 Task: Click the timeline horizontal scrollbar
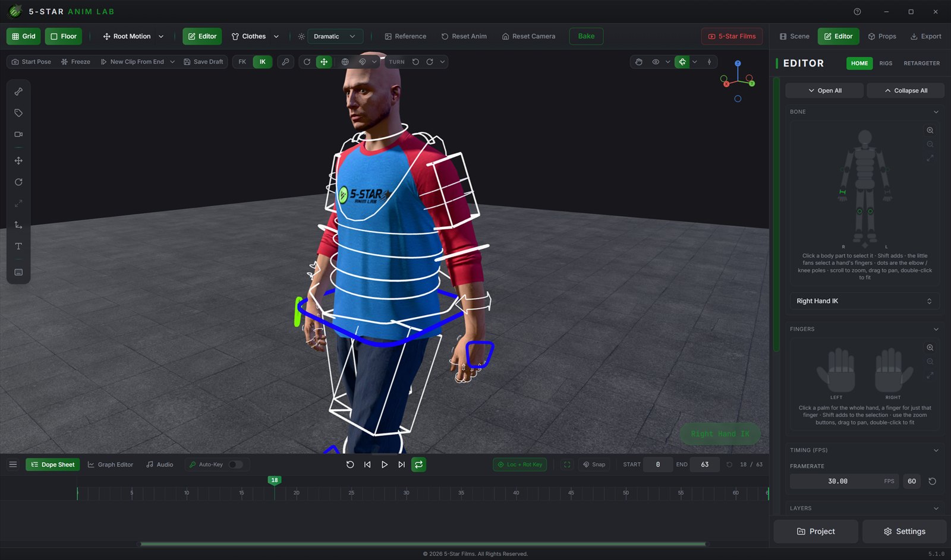(423, 543)
